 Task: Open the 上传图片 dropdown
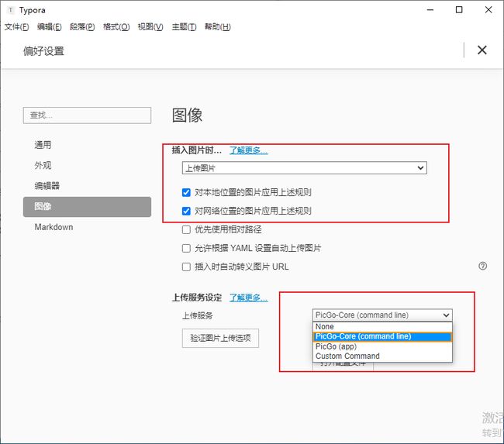click(x=305, y=168)
